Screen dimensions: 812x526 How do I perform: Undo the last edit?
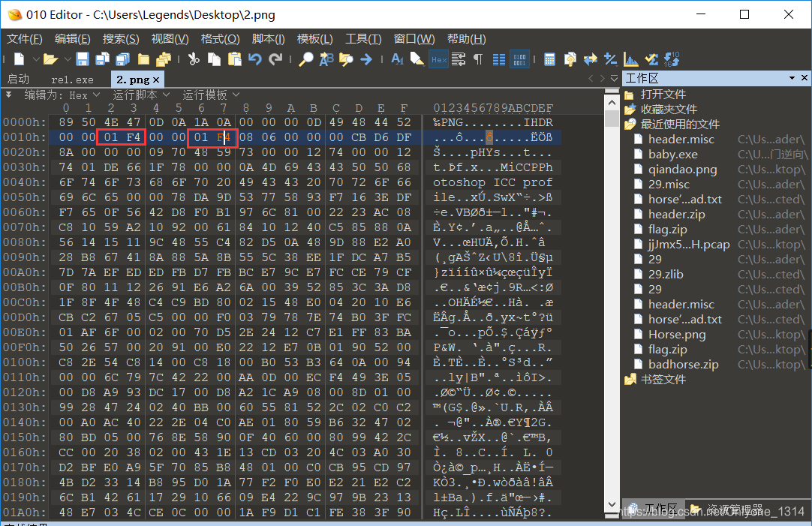[255, 59]
